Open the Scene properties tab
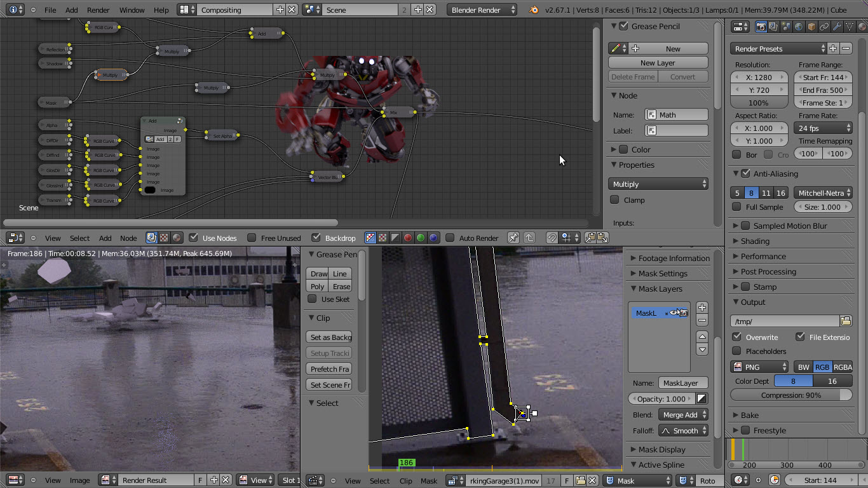 tap(786, 27)
